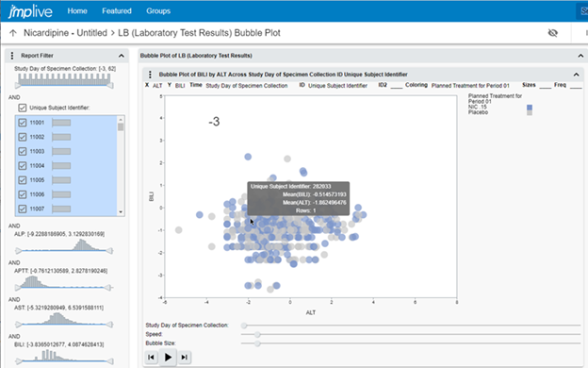Click the Time role Study Day of Specimen Collection
Screen dimensions: 588x368
(x=247, y=86)
